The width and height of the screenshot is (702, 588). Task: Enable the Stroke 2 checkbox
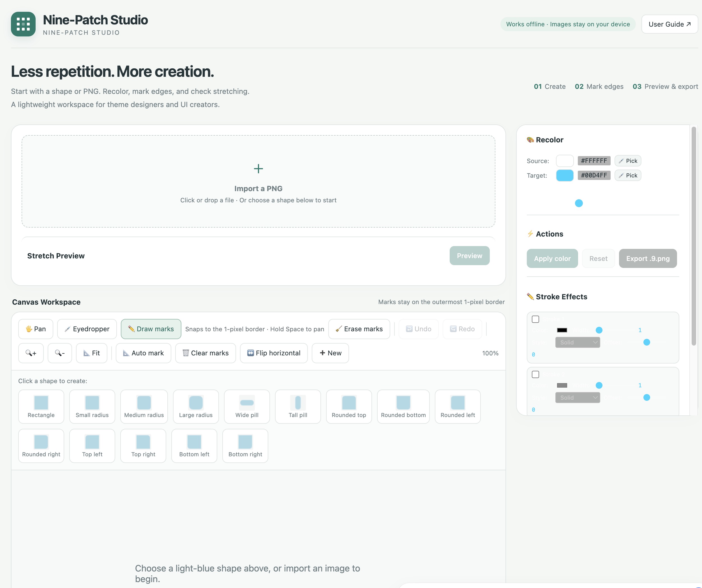click(x=535, y=374)
